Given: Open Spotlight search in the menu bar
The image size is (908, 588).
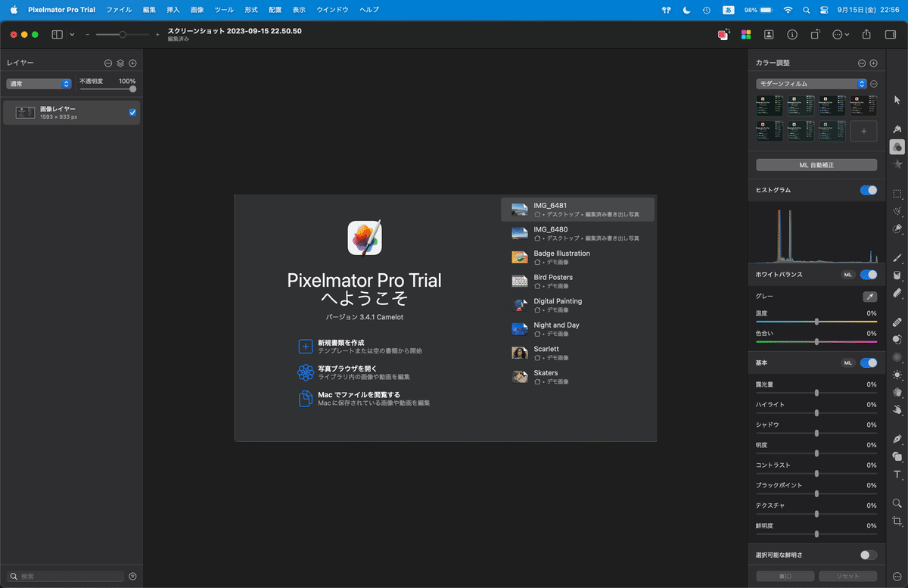Looking at the screenshot, I should click(807, 10).
